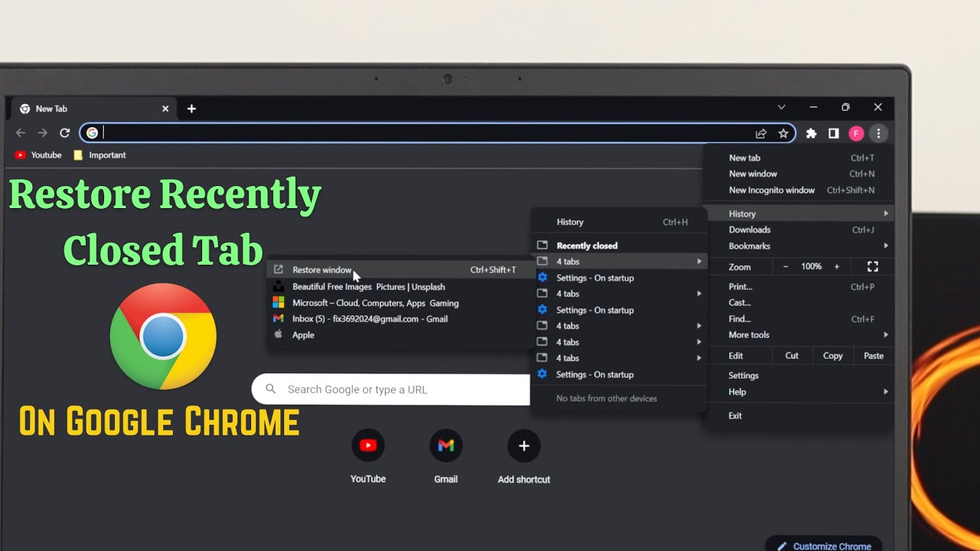Bookmark this tab with star icon
The width and height of the screenshot is (980, 551).
click(x=783, y=133)
